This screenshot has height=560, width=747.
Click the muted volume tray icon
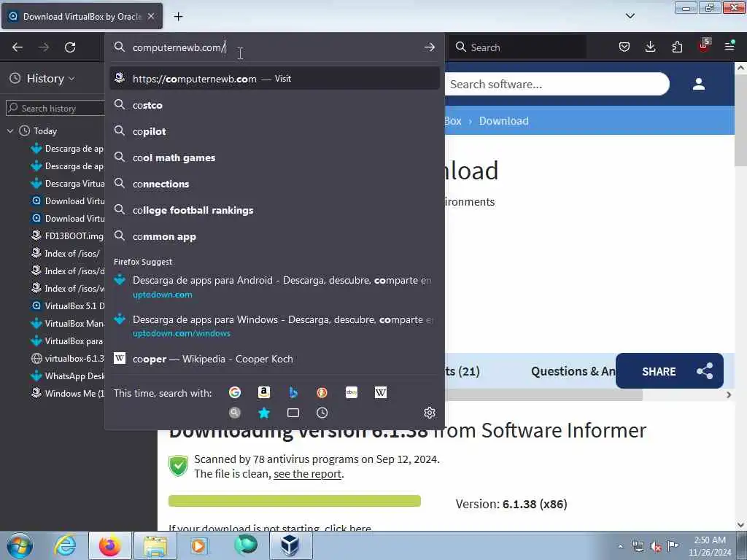click(x=656, y=546)
